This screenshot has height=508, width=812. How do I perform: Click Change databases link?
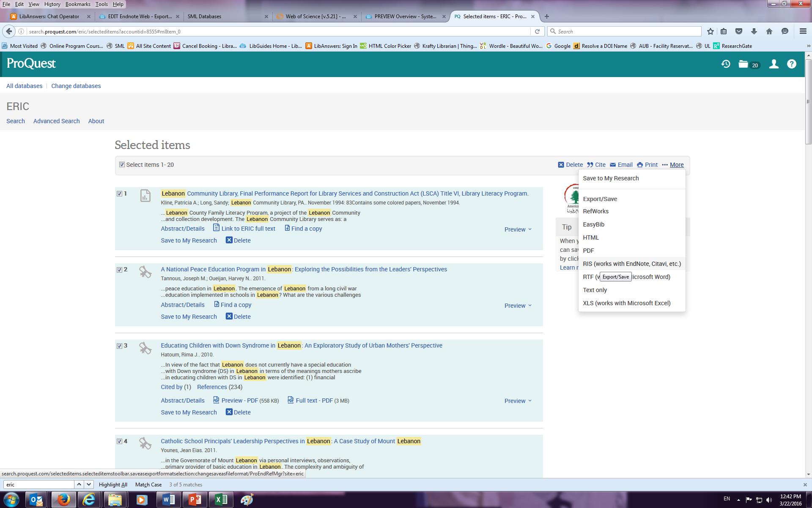76,86
